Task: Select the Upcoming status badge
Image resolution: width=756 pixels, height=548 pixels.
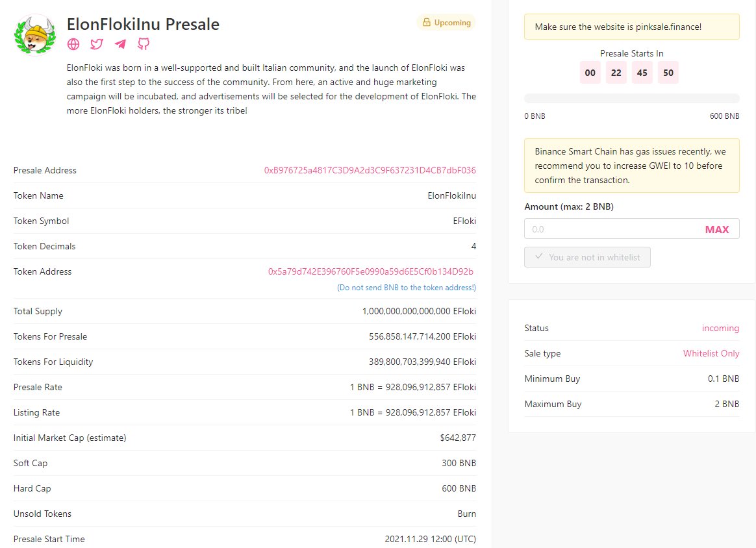Action: coord(446,22)
